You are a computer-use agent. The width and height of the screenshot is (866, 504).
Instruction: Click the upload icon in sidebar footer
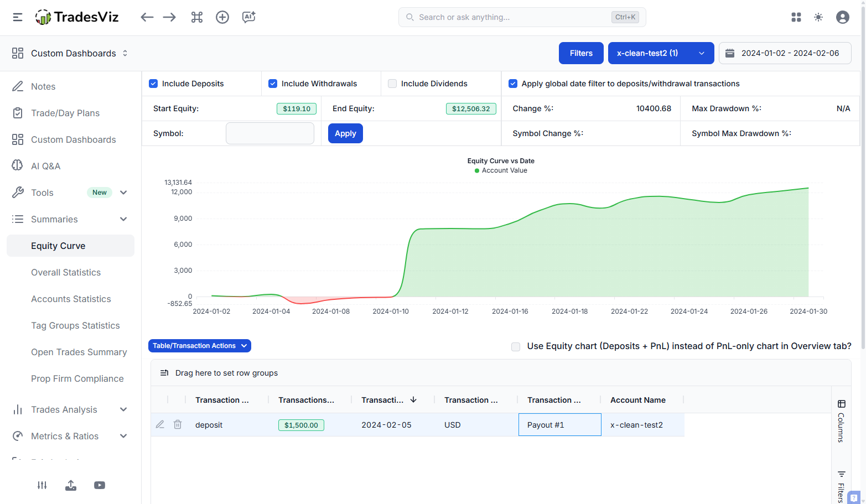tap(71, 485)
